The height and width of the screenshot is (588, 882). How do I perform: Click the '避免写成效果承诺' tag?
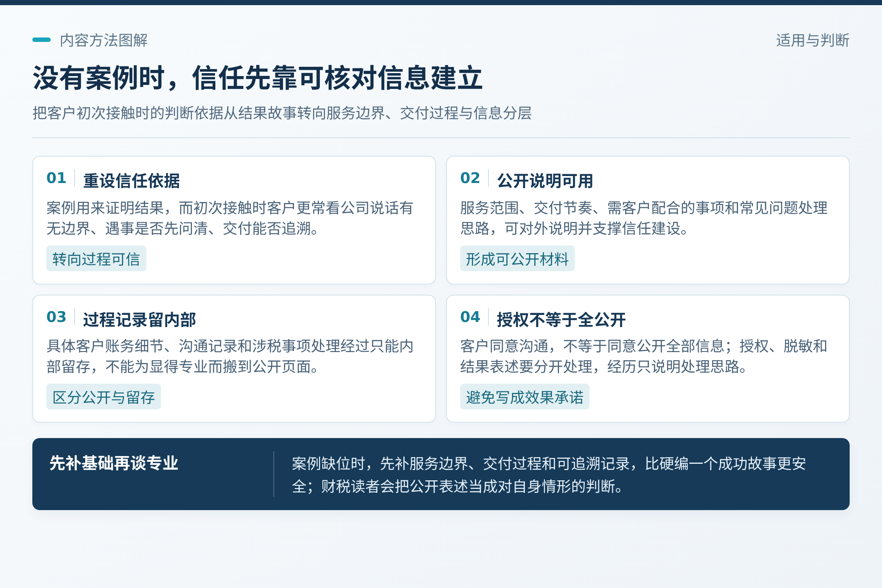pyautogui.click(x=525, y=397)
